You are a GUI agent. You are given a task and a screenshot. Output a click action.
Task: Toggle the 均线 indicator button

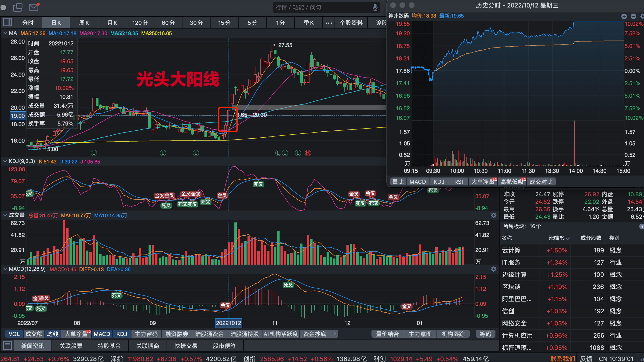coord(53,334)
